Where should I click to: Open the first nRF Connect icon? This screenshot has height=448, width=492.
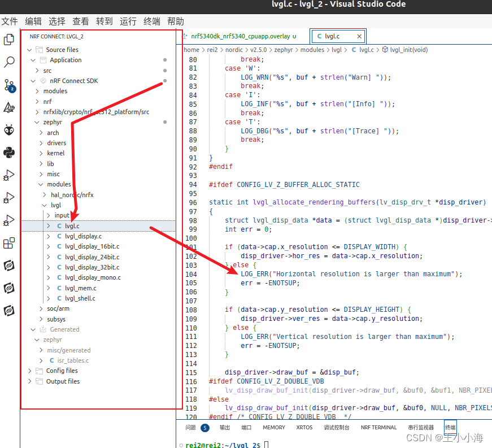(x=9, y=266)
